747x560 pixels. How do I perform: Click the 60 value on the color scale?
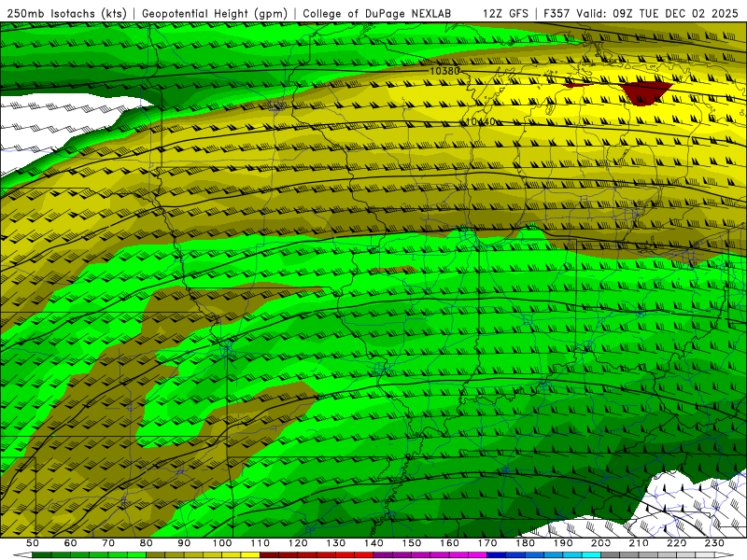pos(70,543)
